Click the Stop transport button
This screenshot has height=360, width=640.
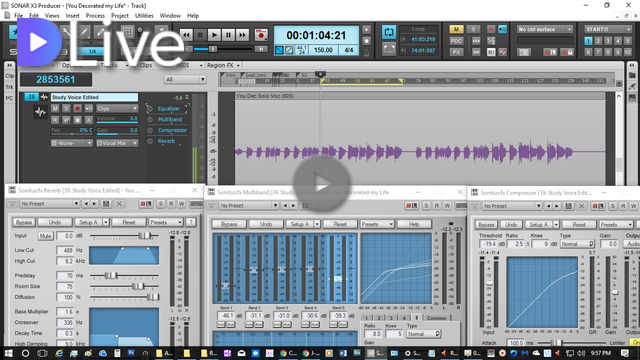point(200,35)
